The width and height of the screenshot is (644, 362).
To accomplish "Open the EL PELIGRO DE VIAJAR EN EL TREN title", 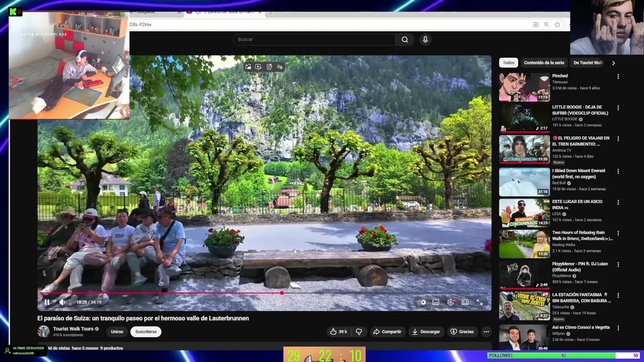I will point(581,141).
